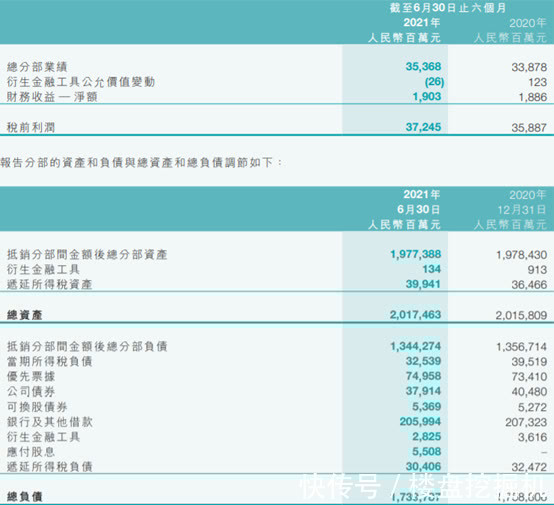Image resolution: width=554 pixels, height=505 pixels.
Task: Click the 可換股債券 label
Action: click(37, 407)
